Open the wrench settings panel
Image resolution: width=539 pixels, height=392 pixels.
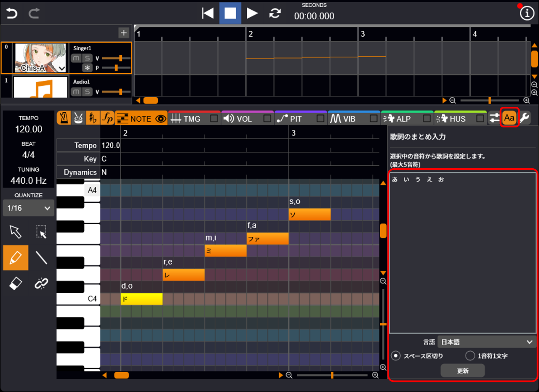[x=524, y=119]
